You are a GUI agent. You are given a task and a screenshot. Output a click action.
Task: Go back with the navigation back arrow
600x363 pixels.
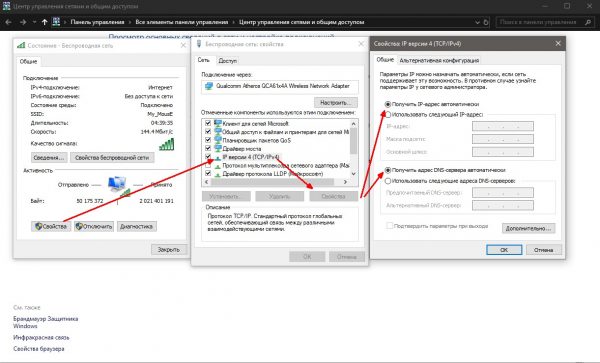tap(8, 22)
